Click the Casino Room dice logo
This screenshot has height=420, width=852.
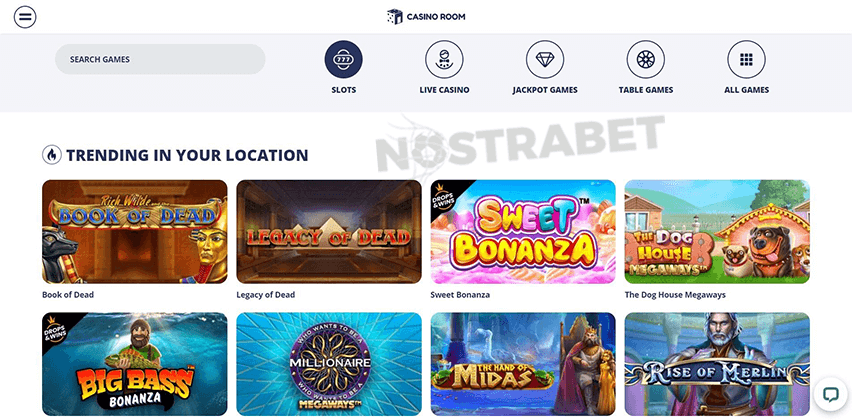(x=394, y=17)
